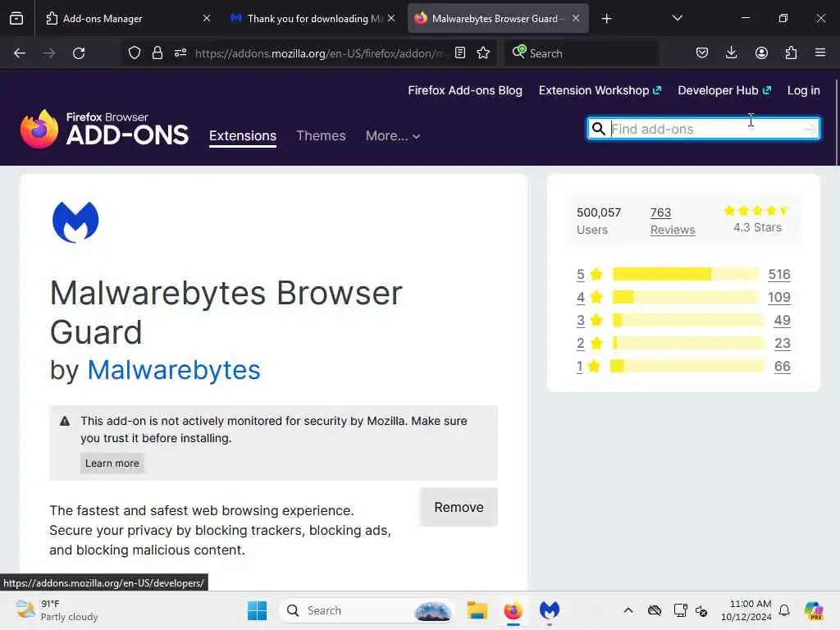The image size is (840, 630).
Task: Open Firefox Add-ons Blog link
Action: point(465,90)
